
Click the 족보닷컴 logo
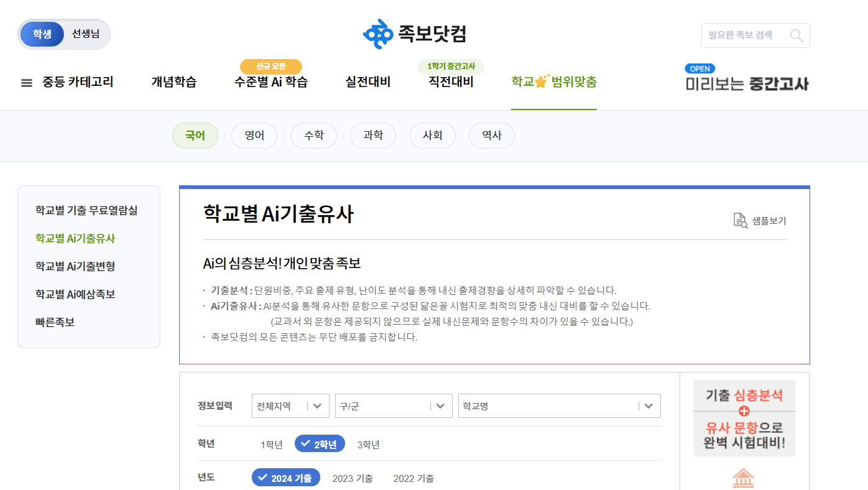[x=415, y=34]
